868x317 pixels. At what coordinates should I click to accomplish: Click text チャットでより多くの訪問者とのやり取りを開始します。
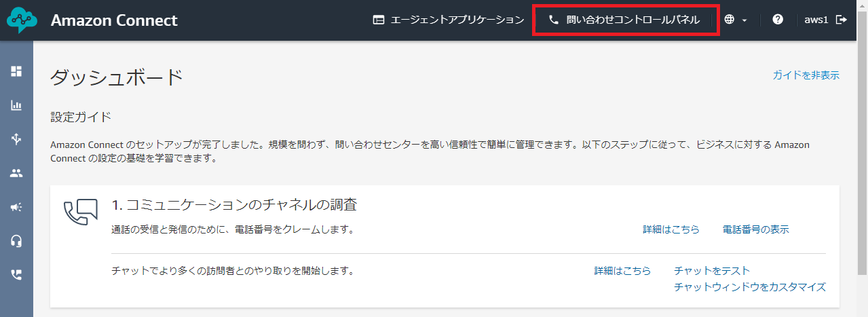(x=233, y=271)
